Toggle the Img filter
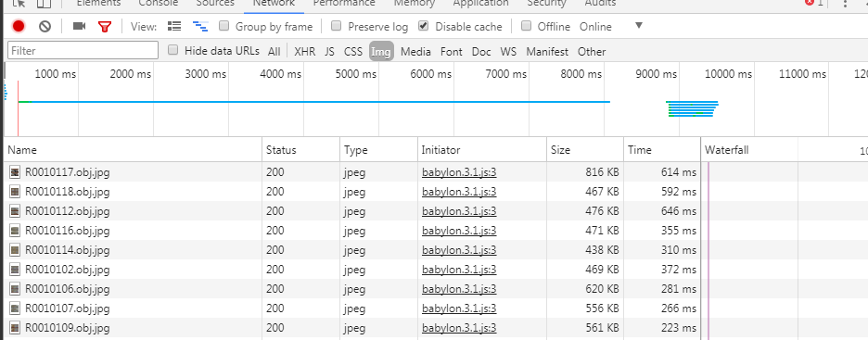The image size is (868, 340). 381,51
